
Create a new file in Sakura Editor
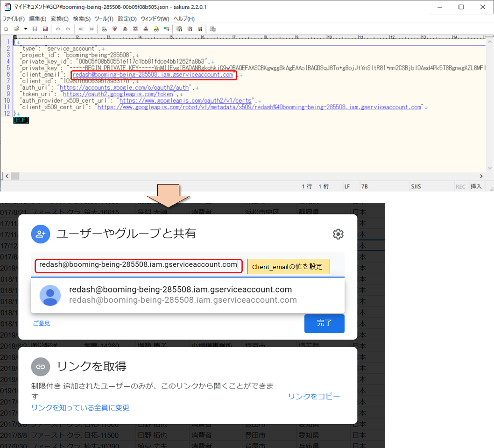pos(6,29)
